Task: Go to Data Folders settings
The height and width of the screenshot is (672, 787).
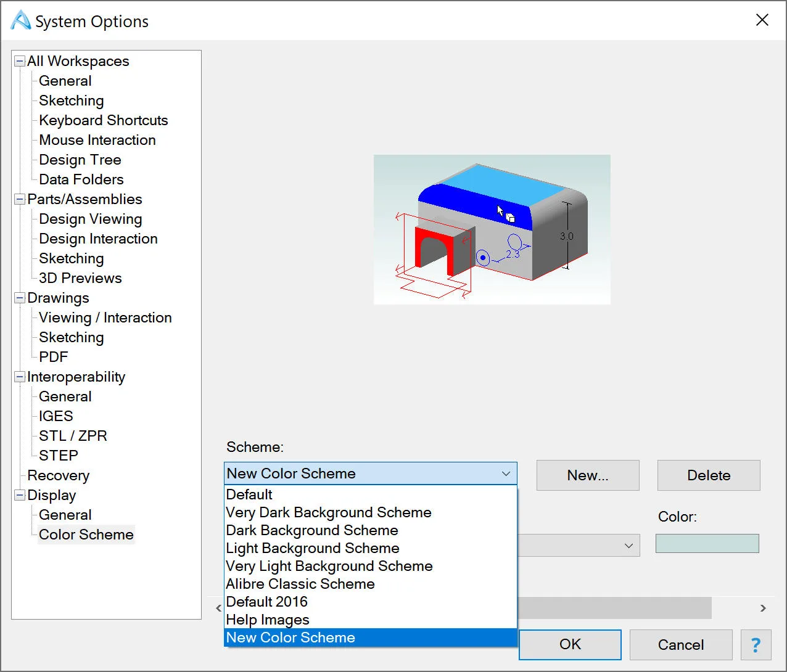Action: (x=81, y=179)
